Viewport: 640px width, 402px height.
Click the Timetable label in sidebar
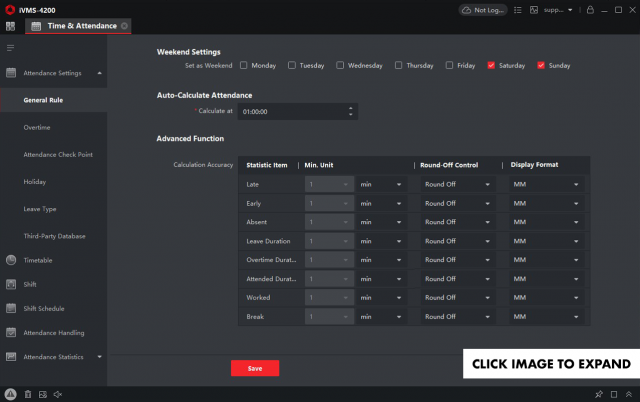pos(38,260)
